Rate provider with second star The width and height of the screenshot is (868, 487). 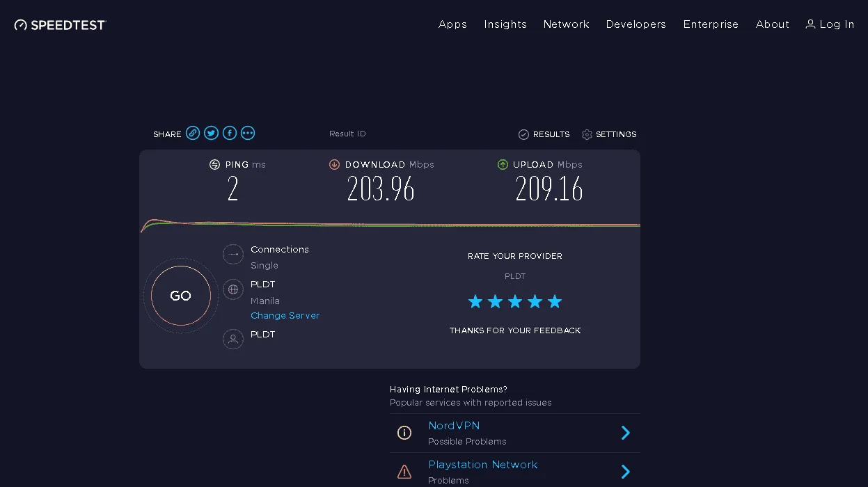tap(495, 301)
